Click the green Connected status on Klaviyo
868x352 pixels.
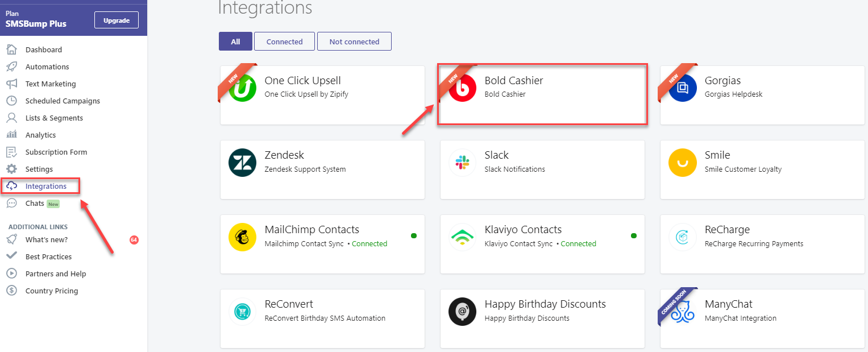pyautogui.click(x=579, y=243)
